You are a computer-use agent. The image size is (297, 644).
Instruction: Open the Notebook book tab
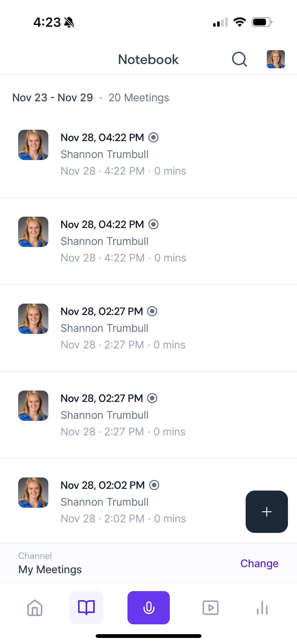(x=86, y=608)
